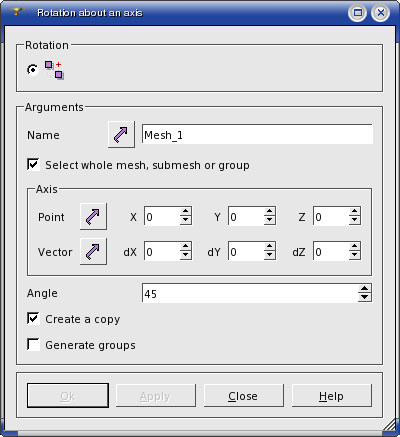
Task: Activate the Point selection arrow button
Action: [93, 216]
